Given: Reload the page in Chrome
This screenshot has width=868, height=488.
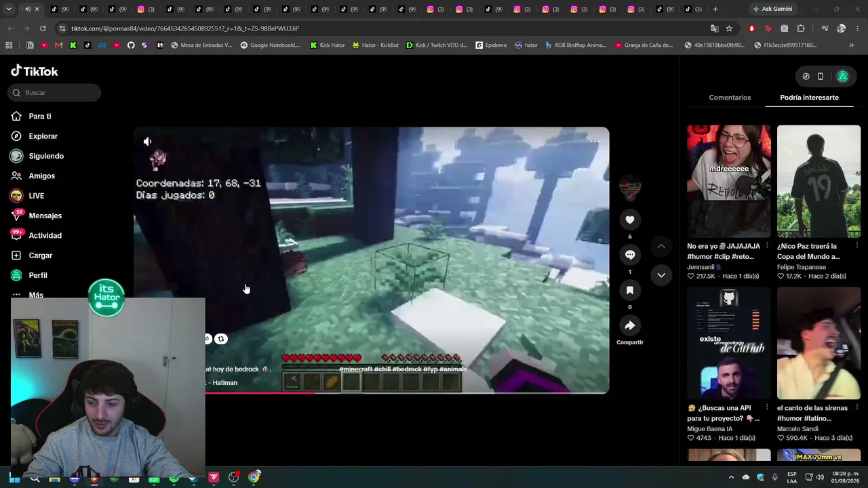Looking at the screenshot, I should pos(43,28).
